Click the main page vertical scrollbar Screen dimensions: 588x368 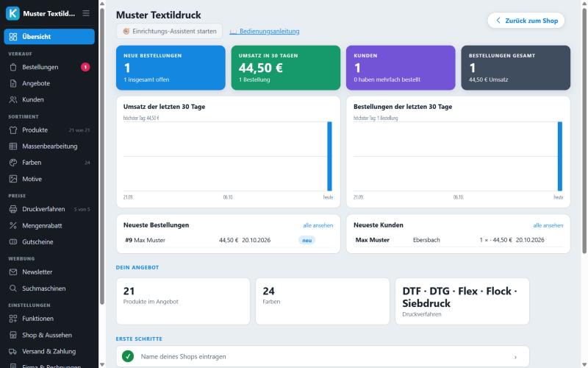coord(584,131)
